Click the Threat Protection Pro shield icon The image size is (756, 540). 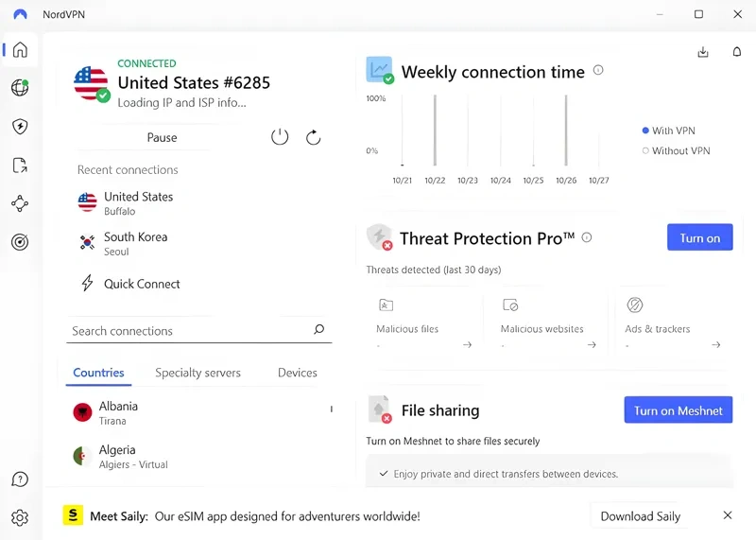(x=380, y=236)
